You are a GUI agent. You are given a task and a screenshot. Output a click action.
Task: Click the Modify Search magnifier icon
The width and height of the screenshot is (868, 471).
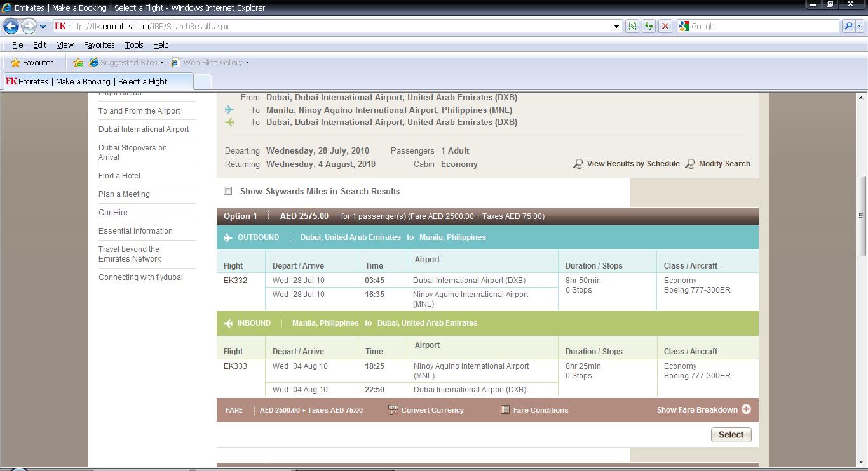(690, 164)
